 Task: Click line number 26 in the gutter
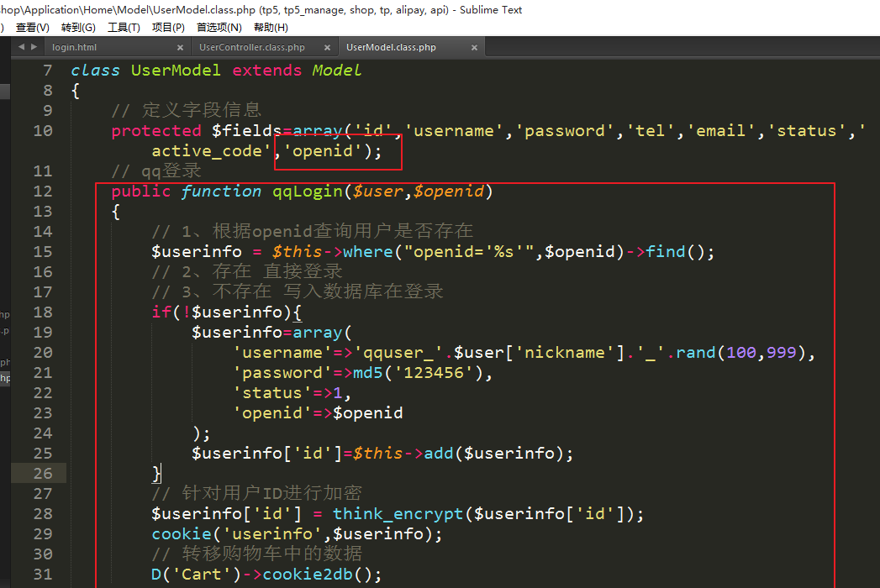(x=43, y=473)
